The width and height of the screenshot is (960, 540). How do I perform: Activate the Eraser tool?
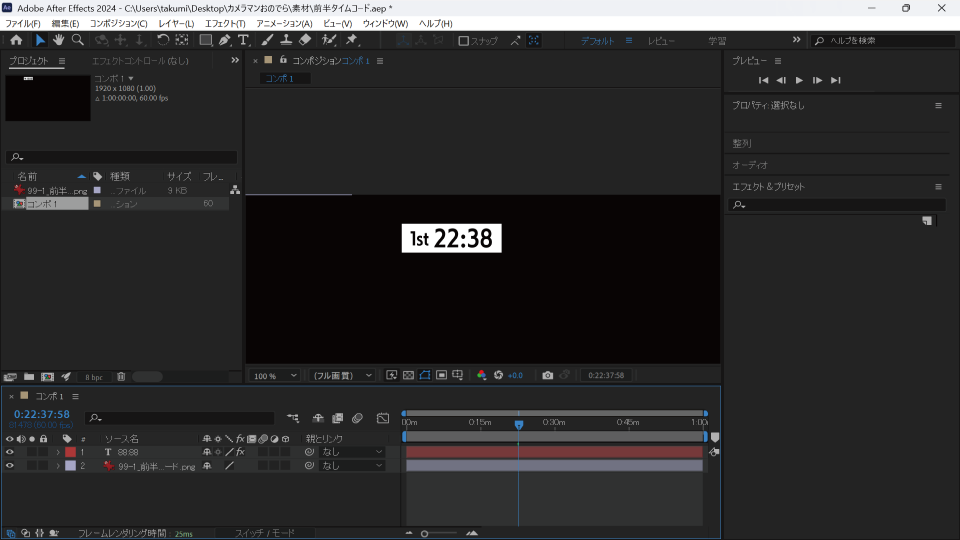[305, 40]
